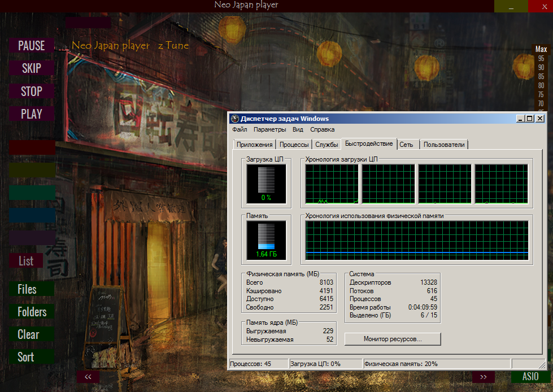The image size is (553, 392).
Task: Click the physical memory usage history graph
Action: click(417, 241)
